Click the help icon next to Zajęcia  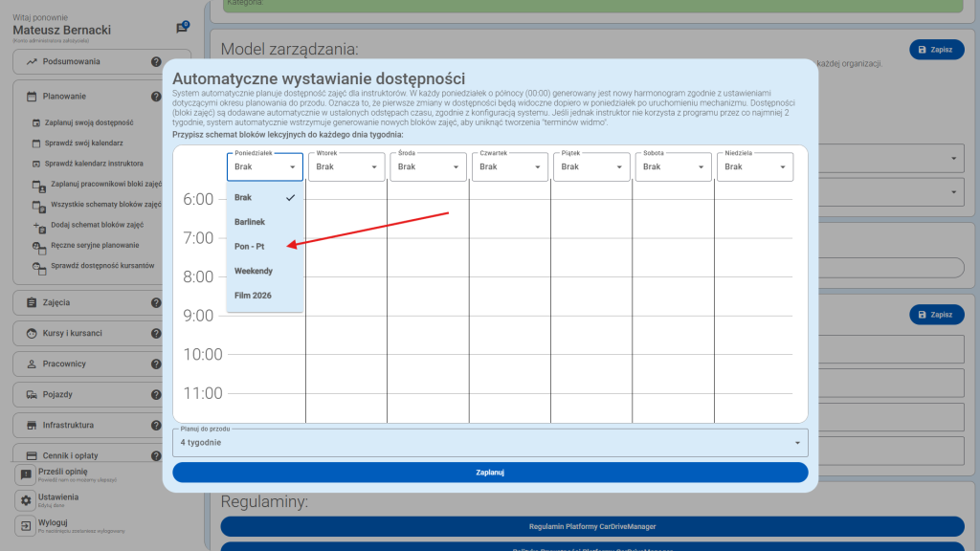(x=156, y=303)
